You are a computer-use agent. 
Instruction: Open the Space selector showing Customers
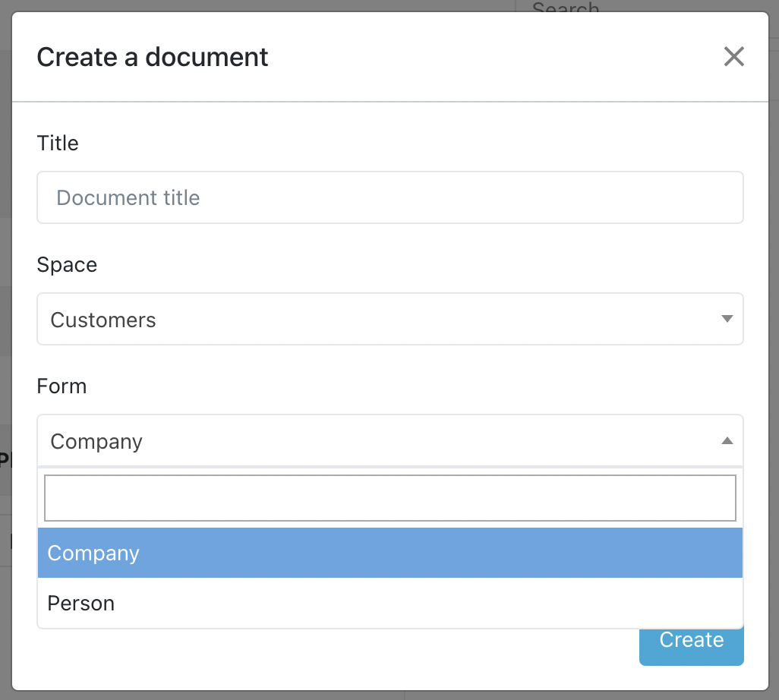click(x=389, y=319)
